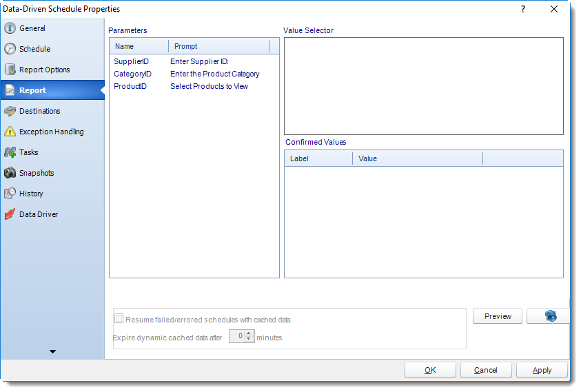The image size is (581, 392).
Task: Click the Destinations icon
Action: coord(10,111)
